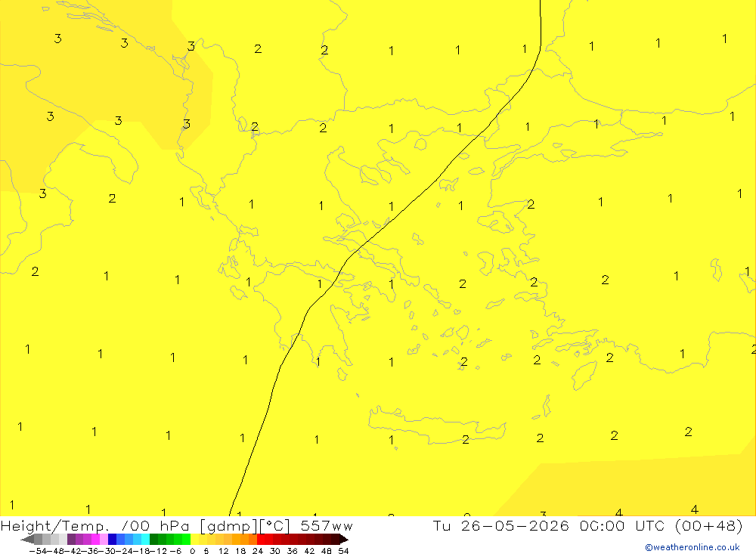Image resolution: width=756 pixels, height=554 pixels.
Task: Click the pale pink swatch in the legend
Action: click(x=104, y=539)
